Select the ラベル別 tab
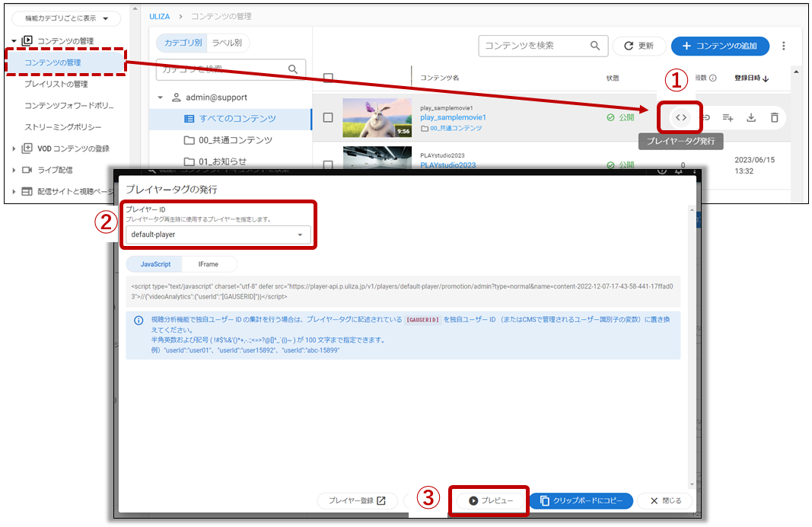 (228, 44)
